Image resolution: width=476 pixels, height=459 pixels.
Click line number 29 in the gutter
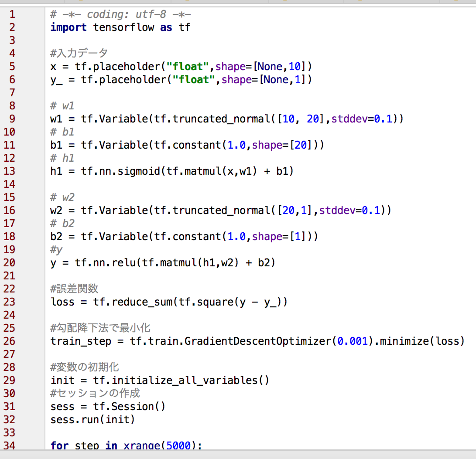coord(9,380)
